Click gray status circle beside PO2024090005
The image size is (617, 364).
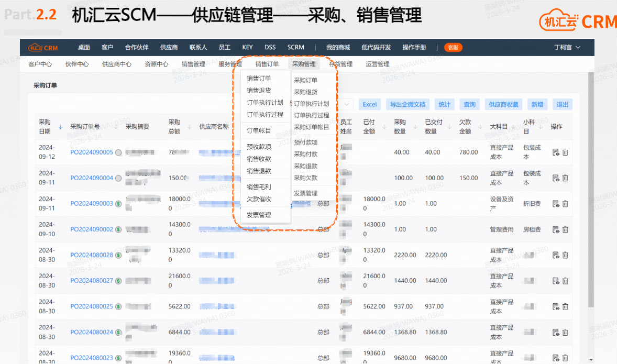point(118,152)
